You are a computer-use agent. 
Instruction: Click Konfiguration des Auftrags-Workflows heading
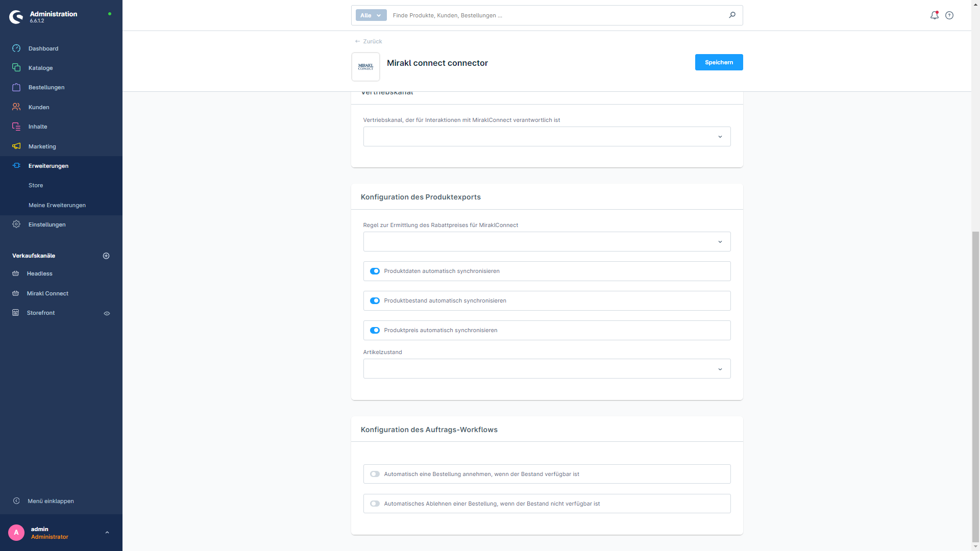point(429,430)
